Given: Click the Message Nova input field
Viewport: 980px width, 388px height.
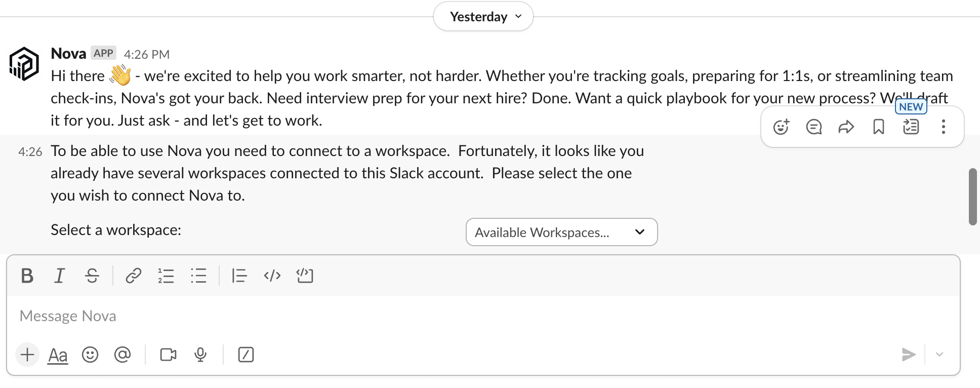Looking at the screenshot, I should pyautogui.click(x=202, y=316).
